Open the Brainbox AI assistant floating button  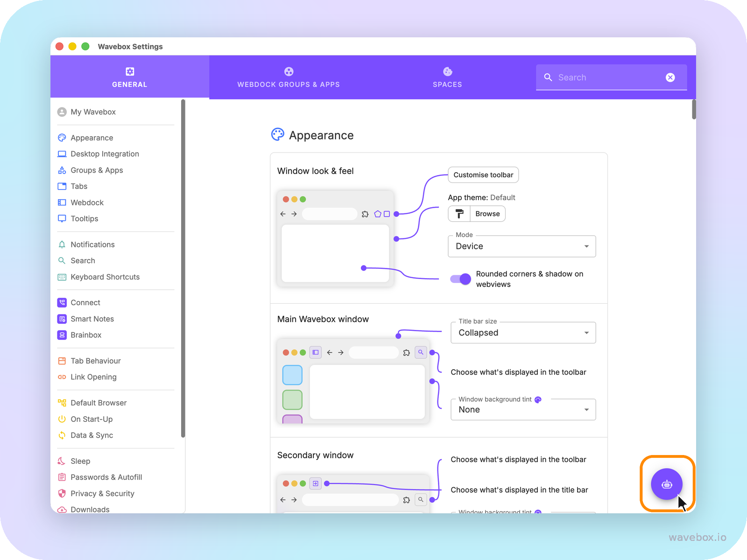coord(667,484)
